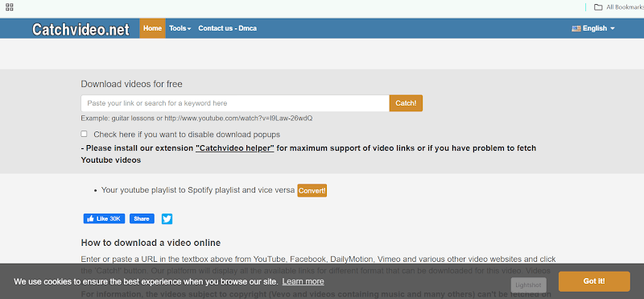Click the Facebook Share button

[142, 218]
